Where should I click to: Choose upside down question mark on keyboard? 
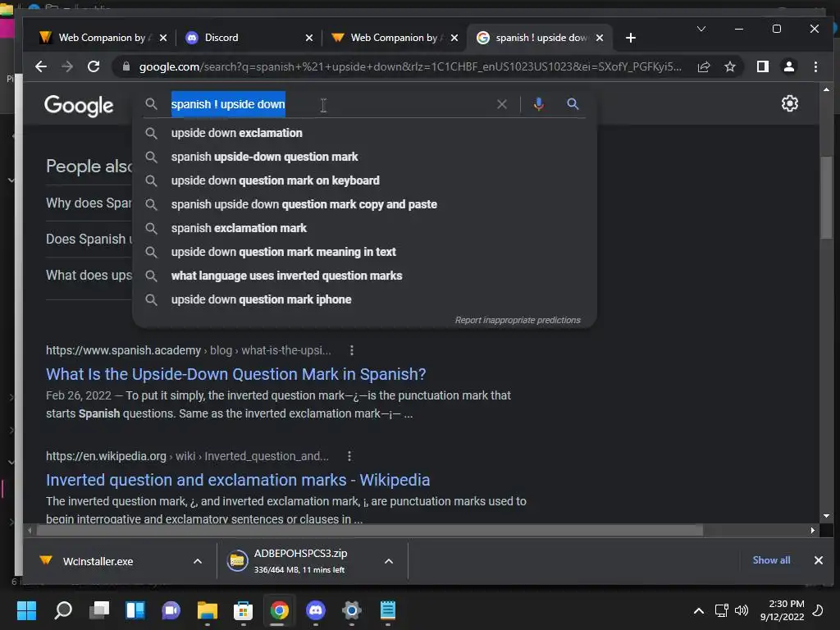pyautogui.click(x=364, y=180)
